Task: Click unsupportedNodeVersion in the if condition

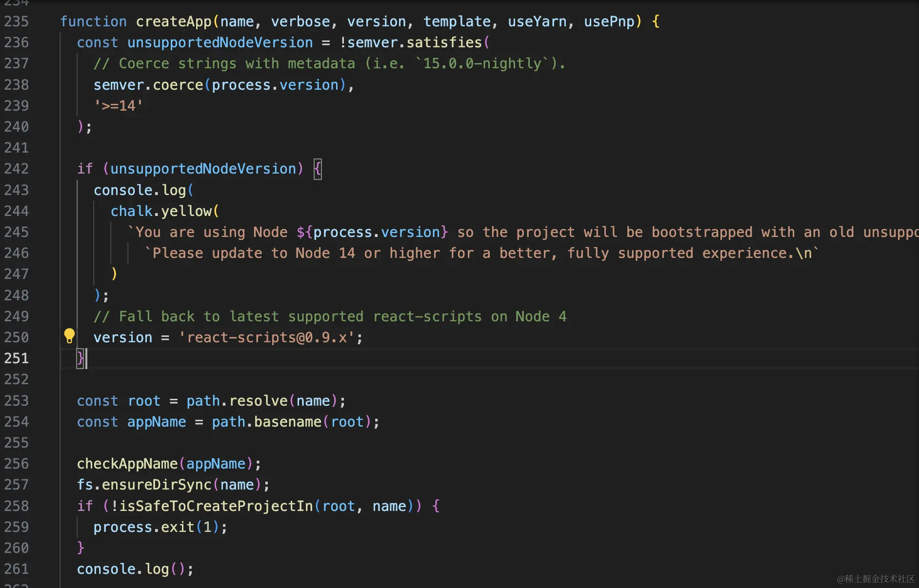Action: click(203, 169)
